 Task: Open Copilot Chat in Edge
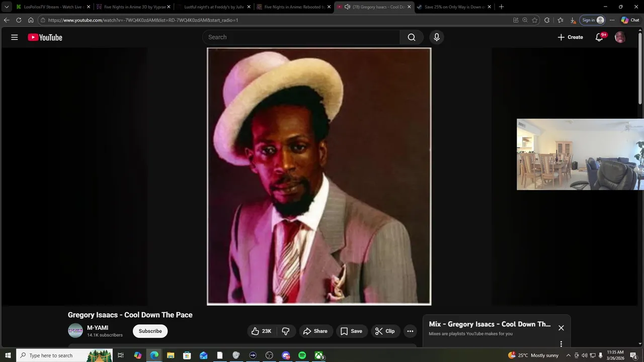630,20
